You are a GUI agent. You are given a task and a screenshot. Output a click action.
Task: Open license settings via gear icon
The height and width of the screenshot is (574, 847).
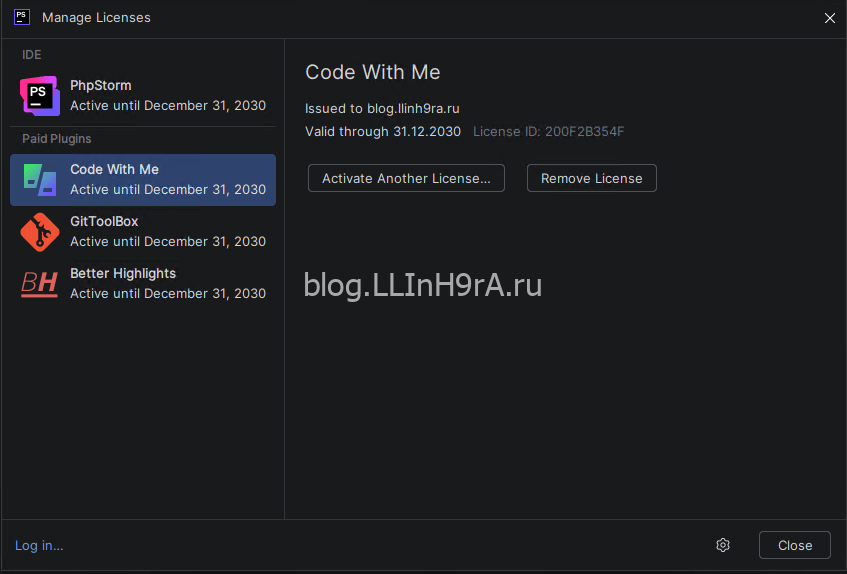click(x=723, y=545)
